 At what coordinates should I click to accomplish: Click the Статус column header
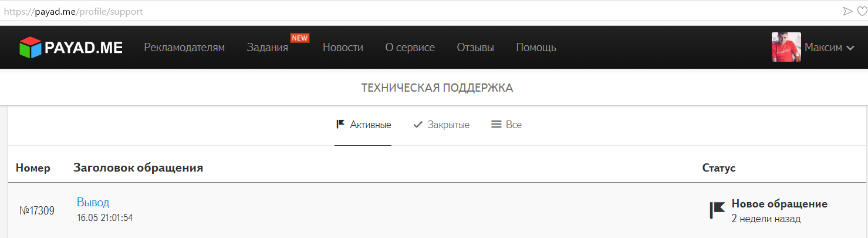719,168
